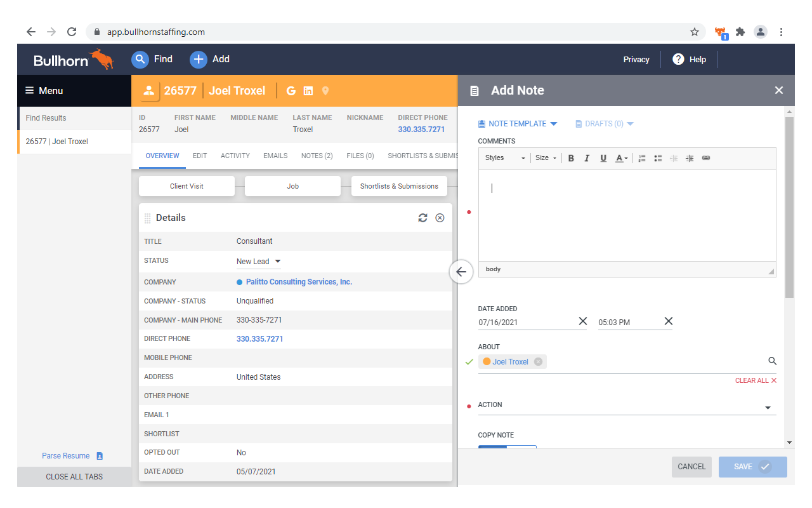
Task: Click the browser reload button
Action: [x=72, y=32]
